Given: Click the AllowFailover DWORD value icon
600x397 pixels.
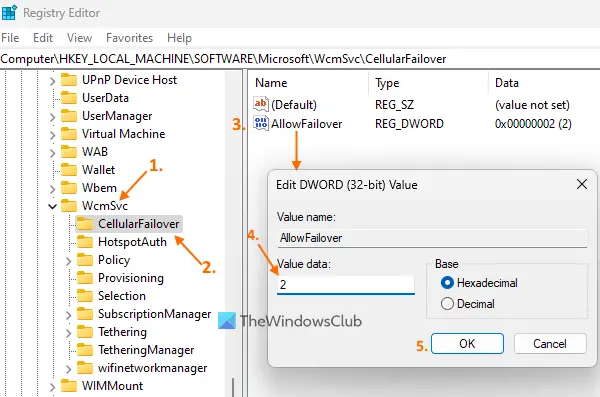Looking at the screenshot, I should point(261,123).
